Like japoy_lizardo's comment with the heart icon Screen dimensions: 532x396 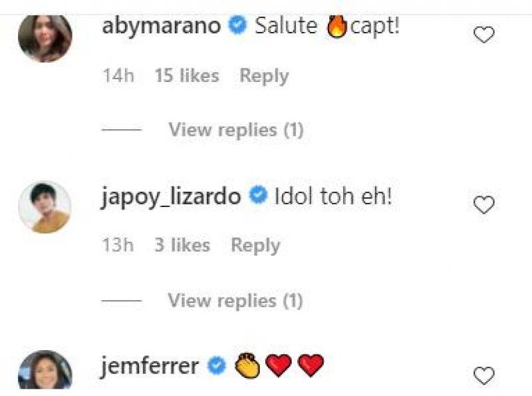pos(483,204)
